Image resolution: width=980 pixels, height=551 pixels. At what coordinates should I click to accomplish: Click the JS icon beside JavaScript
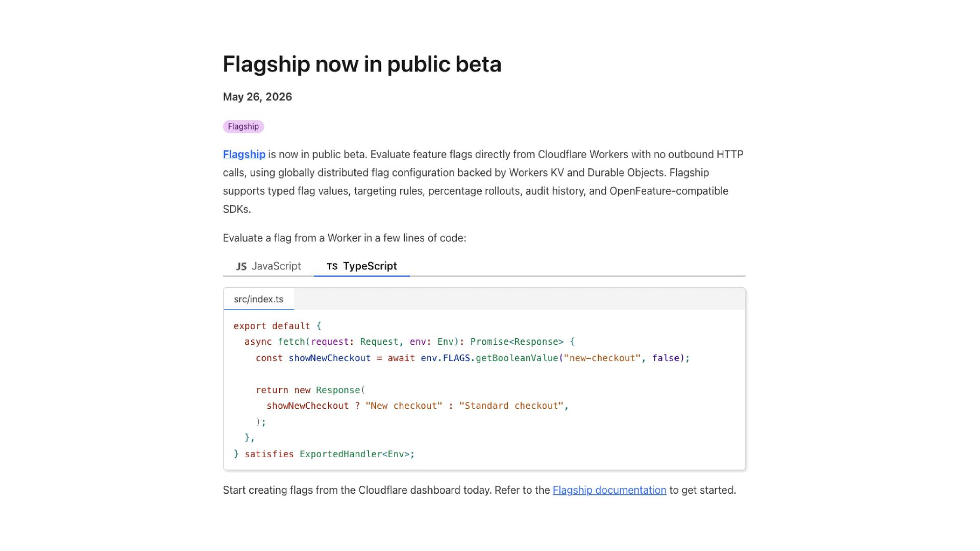pyautogui.click(x=241, y=266)
